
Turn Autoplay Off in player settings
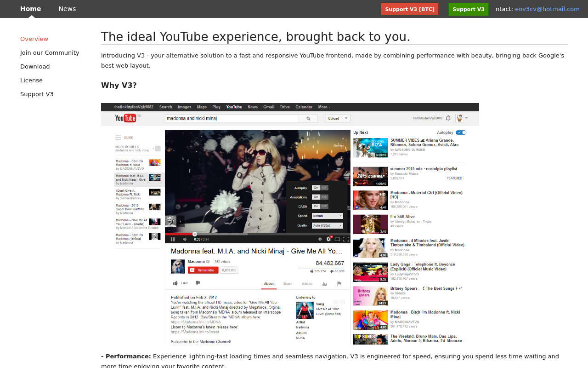pyautogui.click(x=324, y=188)
